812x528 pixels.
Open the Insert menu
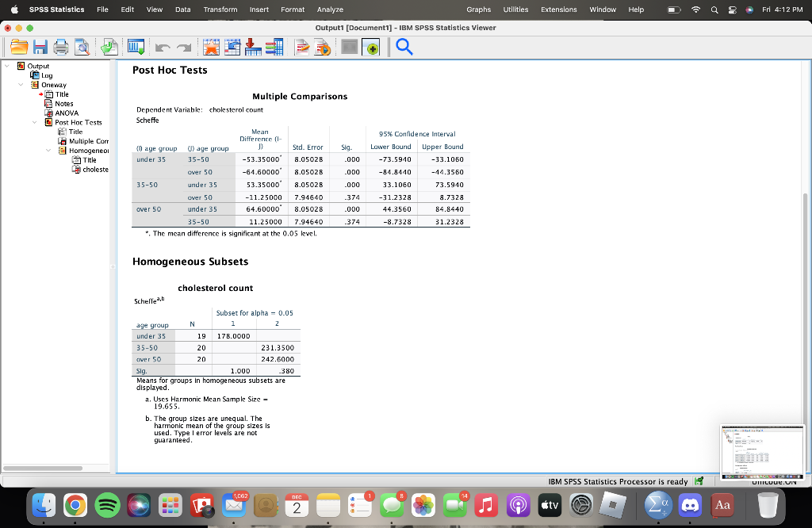coord(259,10)
